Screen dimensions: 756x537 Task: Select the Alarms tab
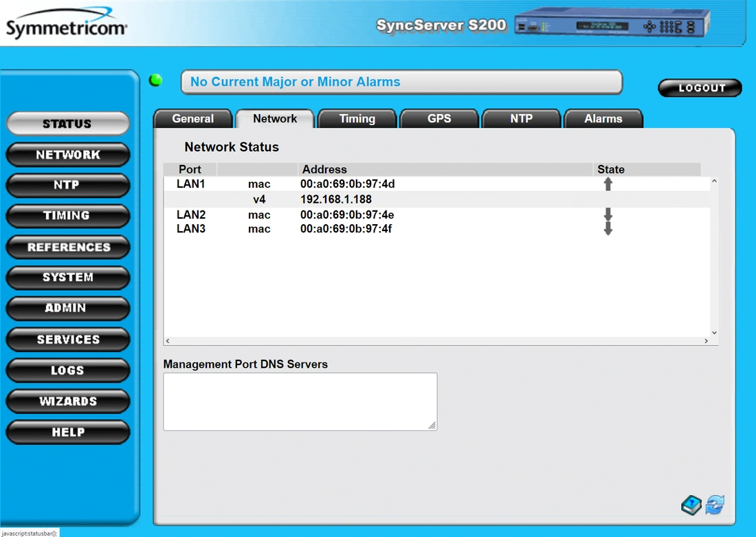click(x=603, y=119)
